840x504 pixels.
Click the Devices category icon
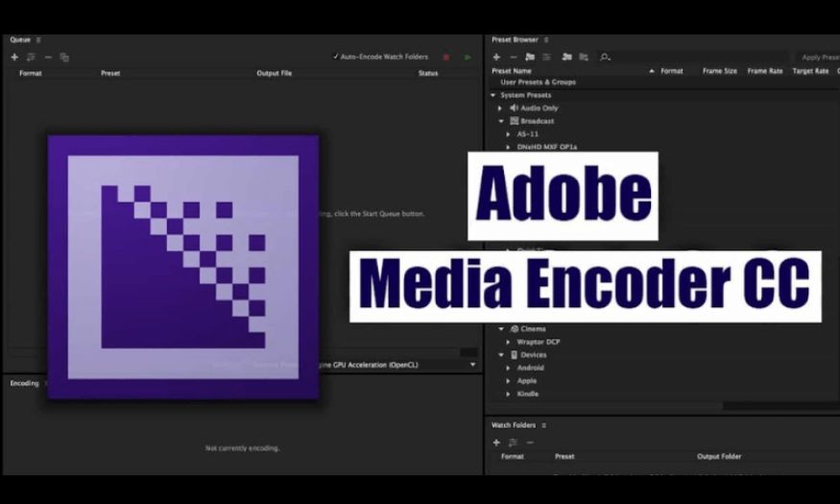[514, 354]
